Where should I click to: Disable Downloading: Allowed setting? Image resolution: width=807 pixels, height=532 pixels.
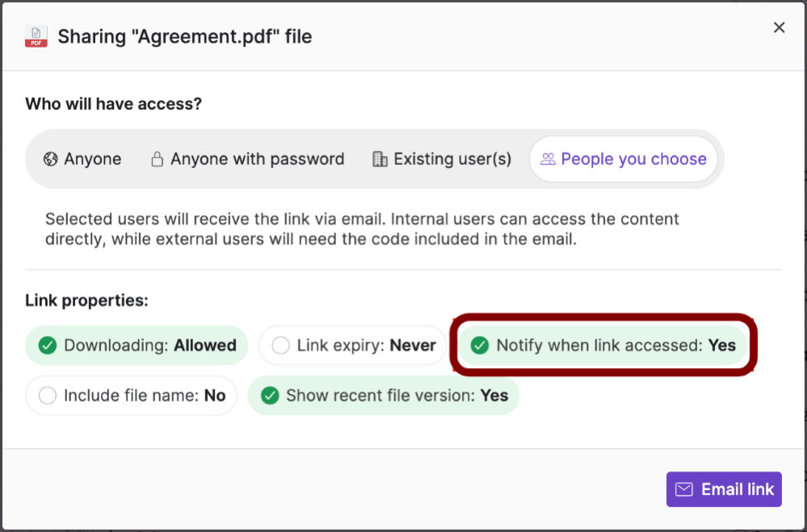(x=136, y=345)
